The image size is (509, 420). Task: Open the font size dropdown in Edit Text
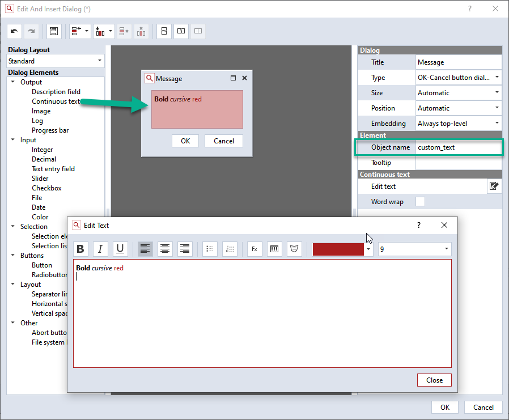446,249
